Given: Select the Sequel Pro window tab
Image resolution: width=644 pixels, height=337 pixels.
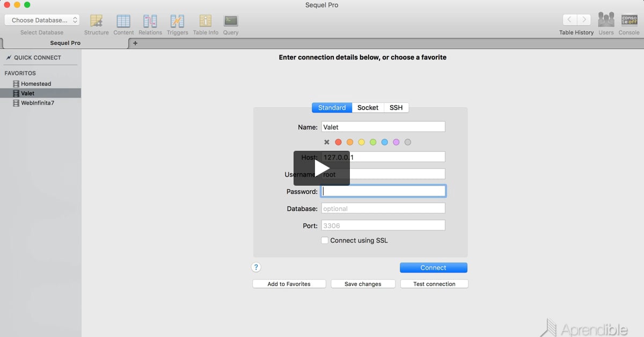Looking at the screenshot, I should tap(65, 43).
